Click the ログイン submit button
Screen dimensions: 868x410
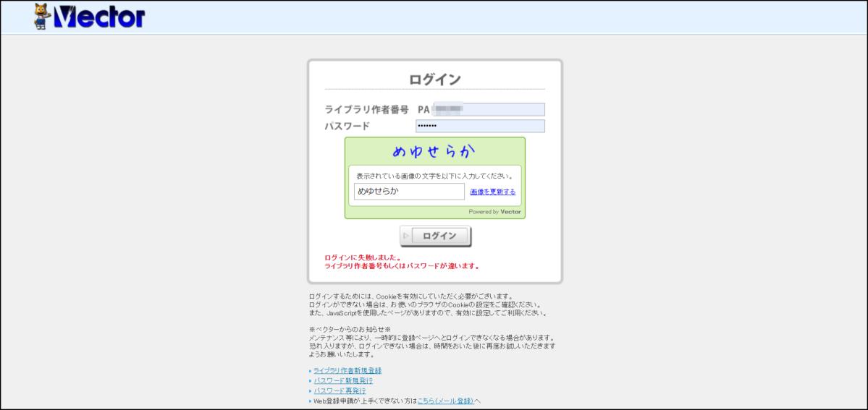(x=435, y=236)
